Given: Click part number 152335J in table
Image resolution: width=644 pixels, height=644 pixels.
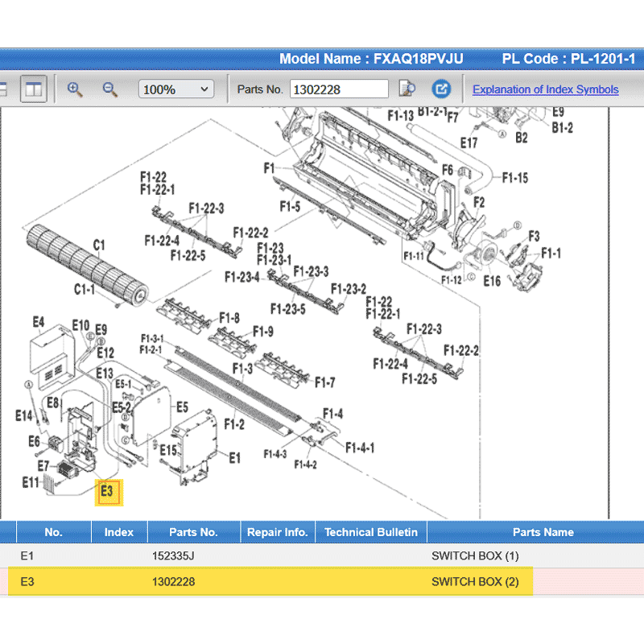Looking at the screenshot, I should tap(173, 555).
